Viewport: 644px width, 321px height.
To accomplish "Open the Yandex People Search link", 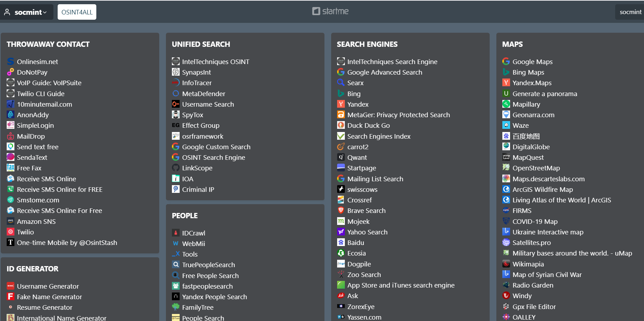I will [x=214, y=297].
